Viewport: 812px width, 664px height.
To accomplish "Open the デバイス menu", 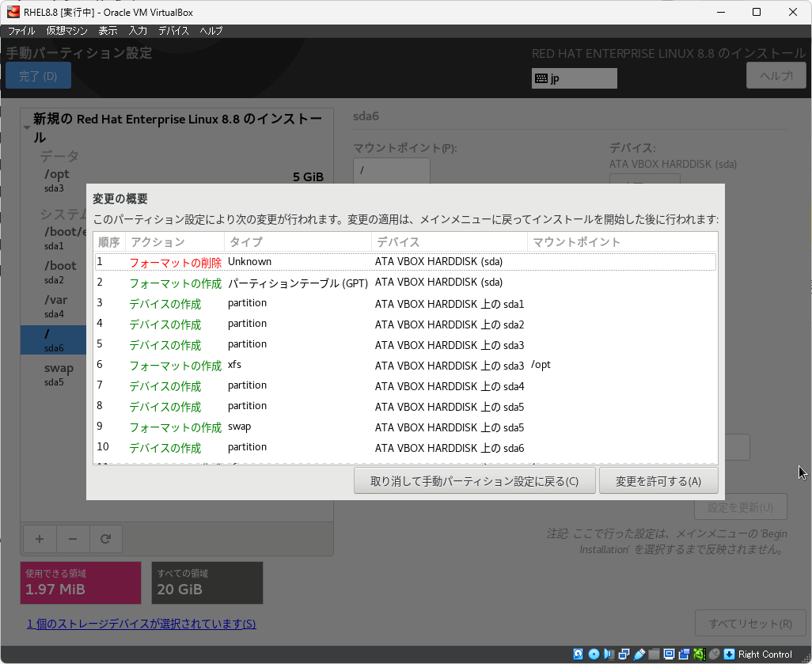I will point(173,31).
